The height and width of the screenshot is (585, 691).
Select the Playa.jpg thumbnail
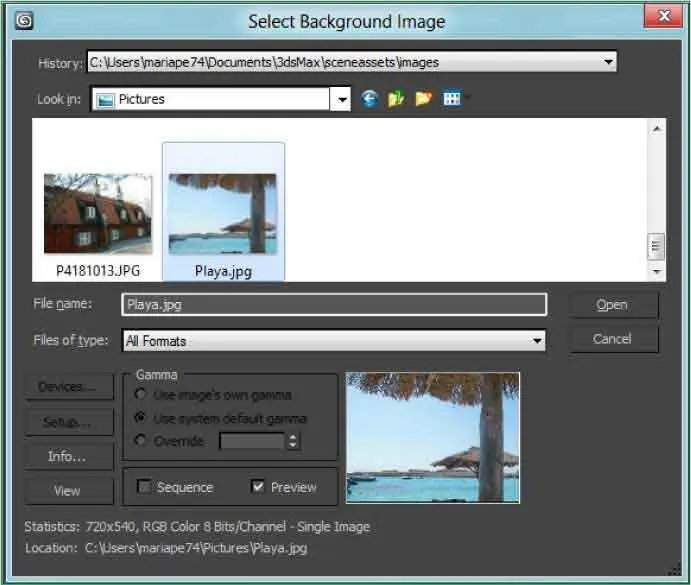(223, 212)
